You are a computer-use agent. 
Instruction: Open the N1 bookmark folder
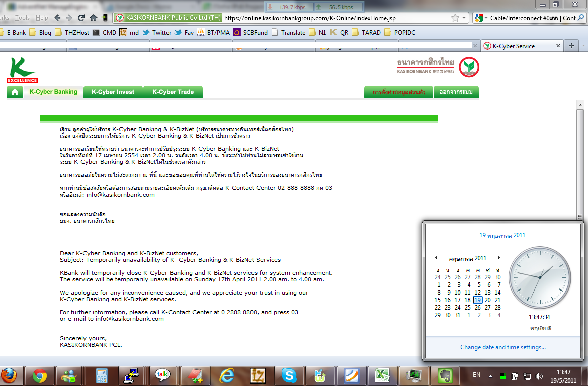pos(317,33)
